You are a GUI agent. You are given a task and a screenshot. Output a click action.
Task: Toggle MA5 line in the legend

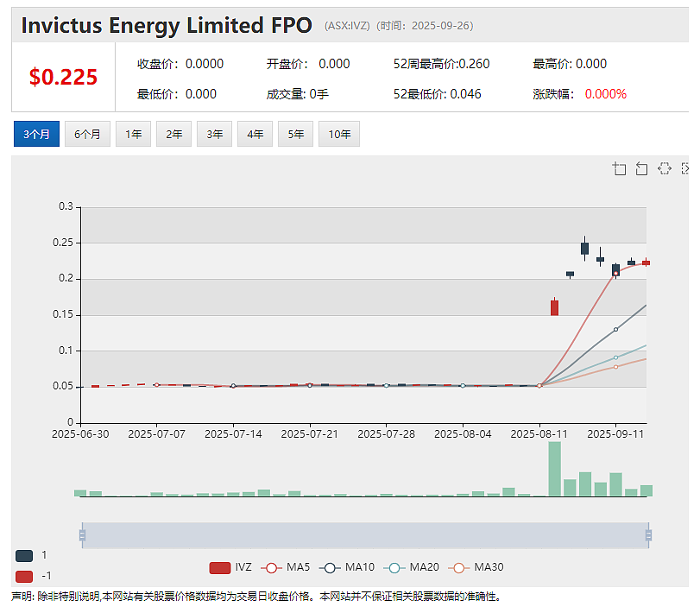click(x=286, y=567)
